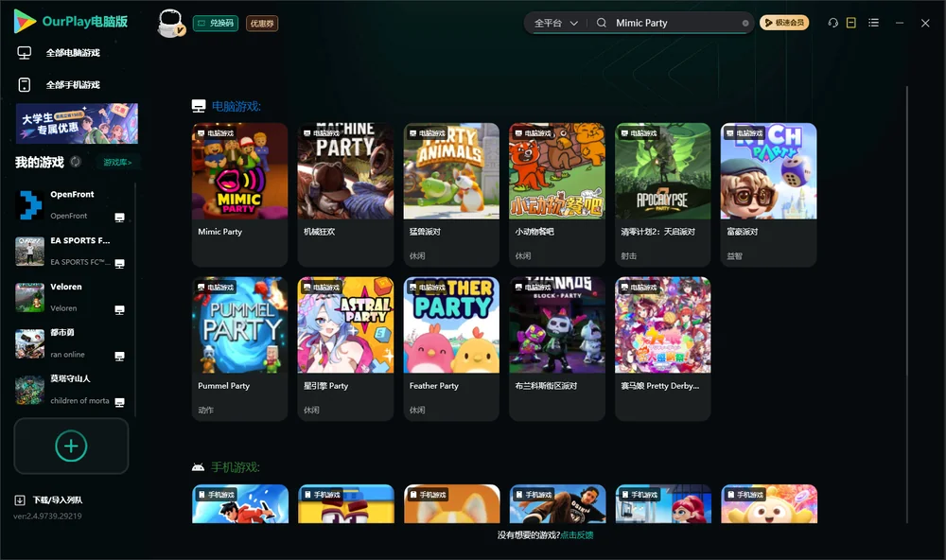
Task: Open the 猛兽派对 Party Animals card
Action: pos(451,194)
